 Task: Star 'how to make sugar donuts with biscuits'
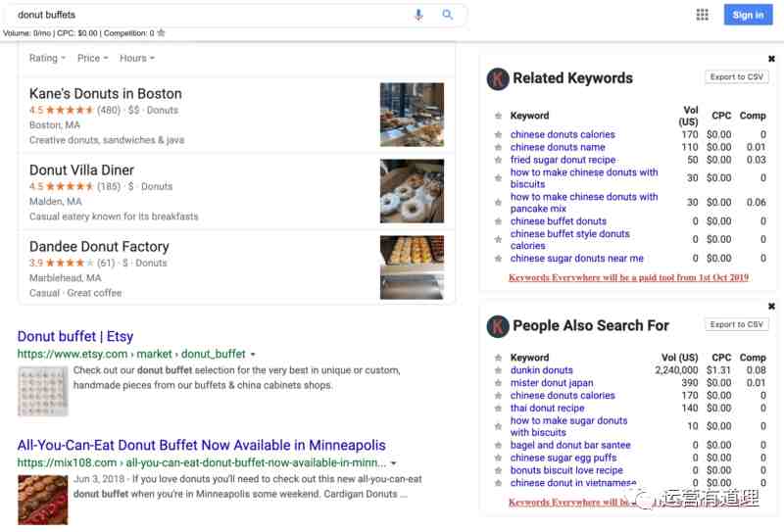click(x=498, y=426)
